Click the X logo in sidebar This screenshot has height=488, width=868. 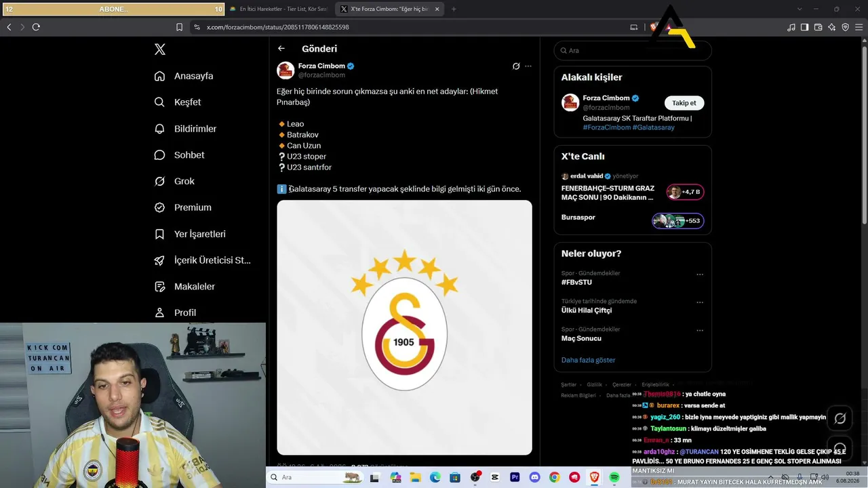(x=160, y=49)
